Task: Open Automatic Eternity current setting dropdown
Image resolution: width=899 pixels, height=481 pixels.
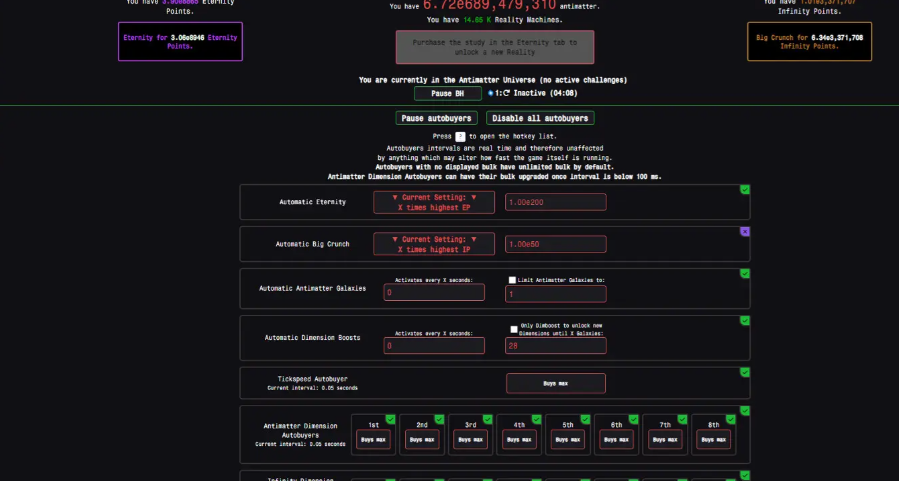Action: (x=434, y=202)
